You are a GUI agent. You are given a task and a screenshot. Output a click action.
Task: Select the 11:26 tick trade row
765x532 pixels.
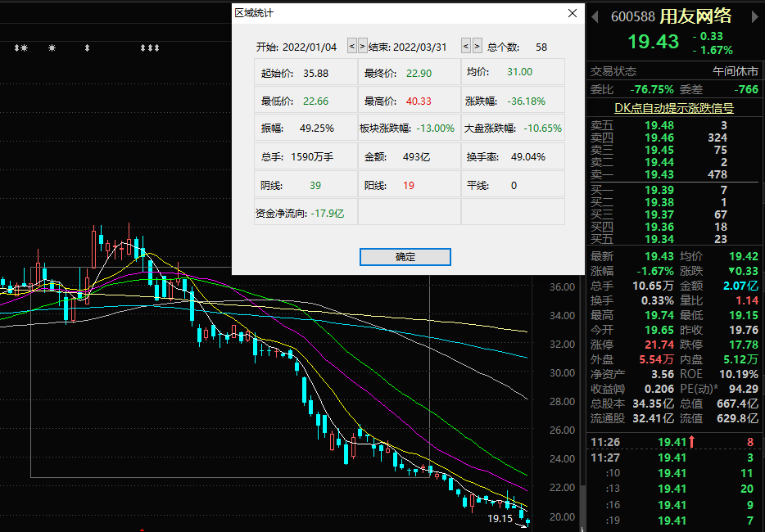point(674,442)
